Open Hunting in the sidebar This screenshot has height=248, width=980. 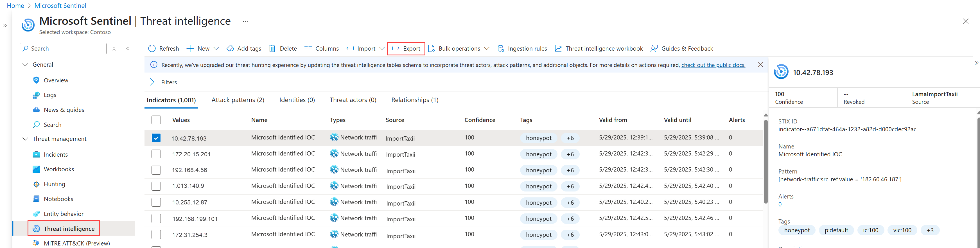tap(55, 184)
